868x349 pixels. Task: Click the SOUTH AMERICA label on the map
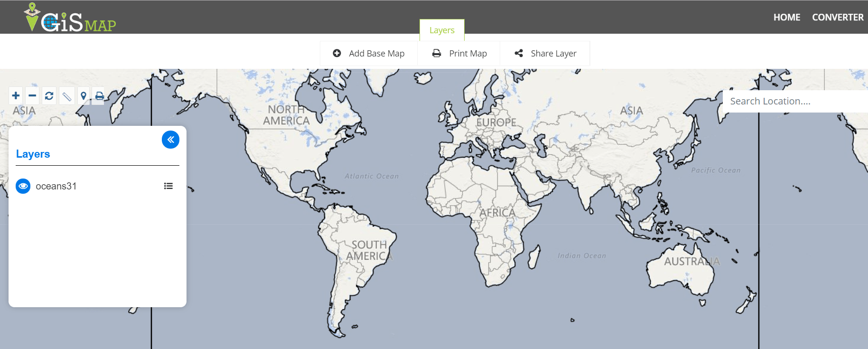(369, 250)
